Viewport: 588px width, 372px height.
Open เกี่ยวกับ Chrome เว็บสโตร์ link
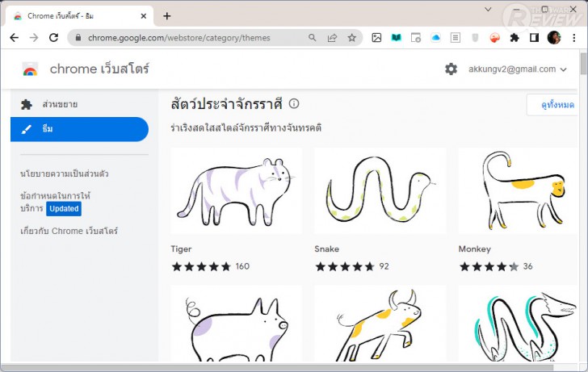click(x=69, y=231)
